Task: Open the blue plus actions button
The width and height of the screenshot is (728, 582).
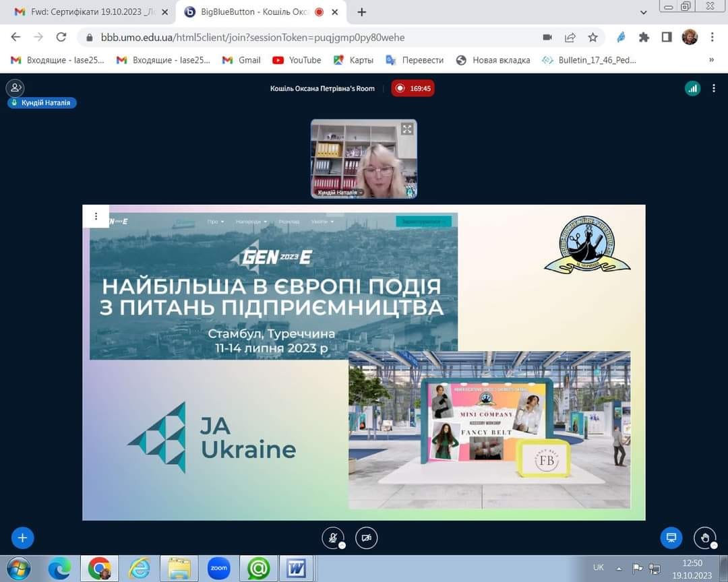Action: click(22, 538)
